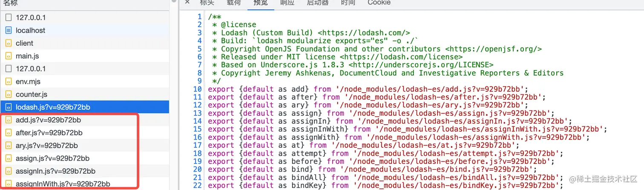The image size is (644, 190).
Task: Switch to the Cookie tab
Action: click(x=379, y=3)
